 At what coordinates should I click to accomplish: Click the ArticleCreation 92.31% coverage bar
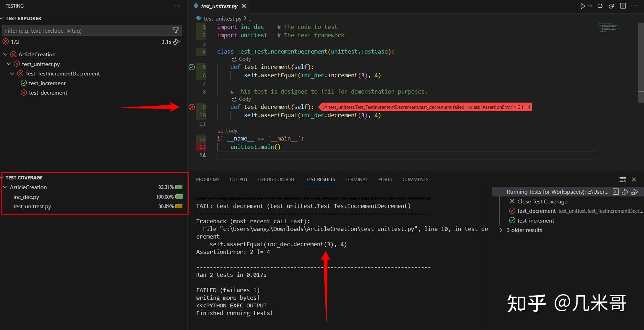[x=179, y=187]
